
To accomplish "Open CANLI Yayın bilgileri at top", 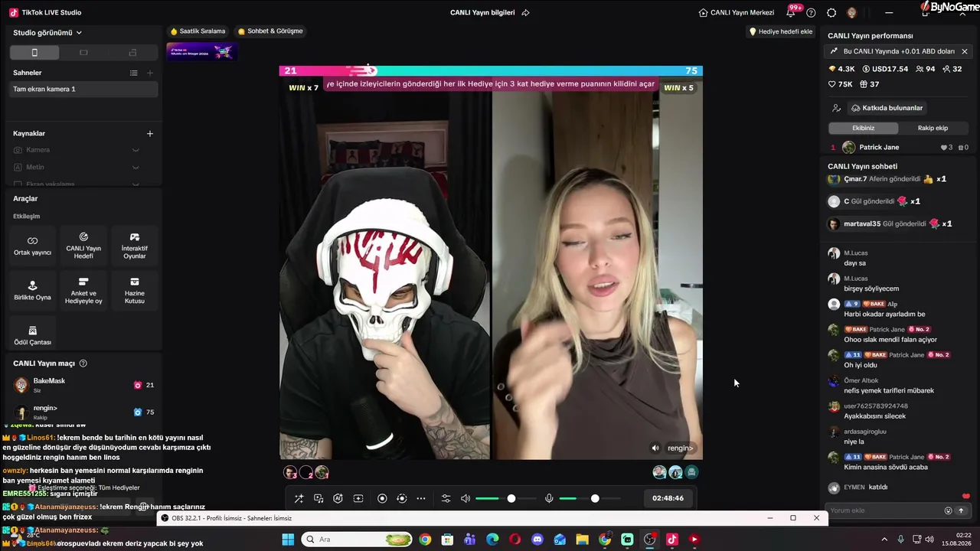I will (482, 12).
